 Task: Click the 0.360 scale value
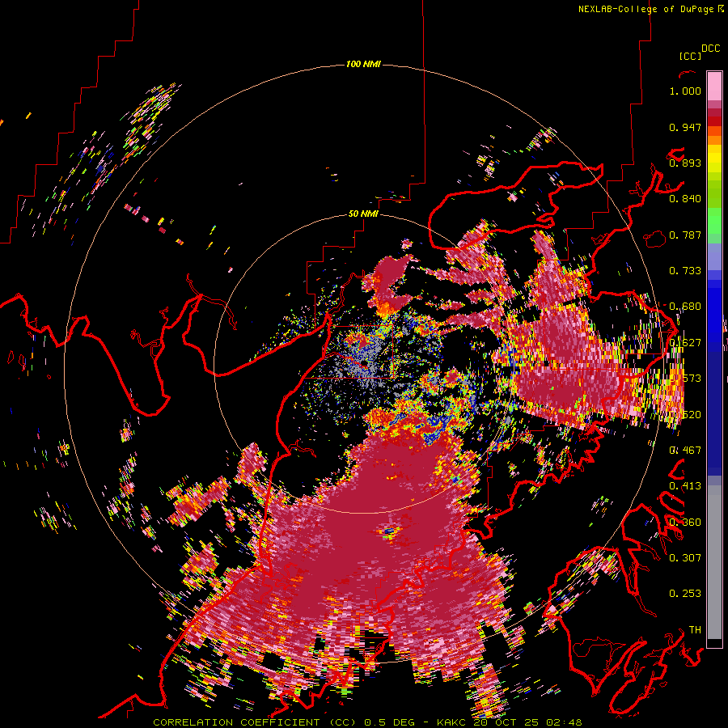coord(685,523)
